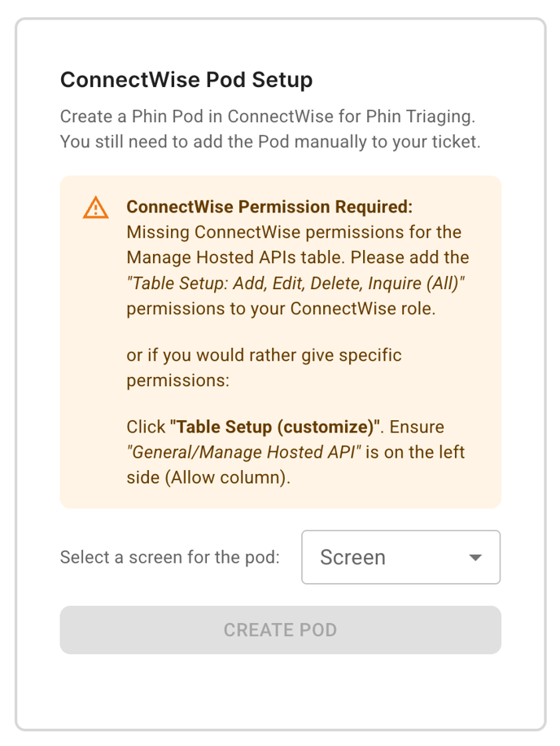
Task: Click the 'side (Allow column)' text
Action: coord(208,478)
